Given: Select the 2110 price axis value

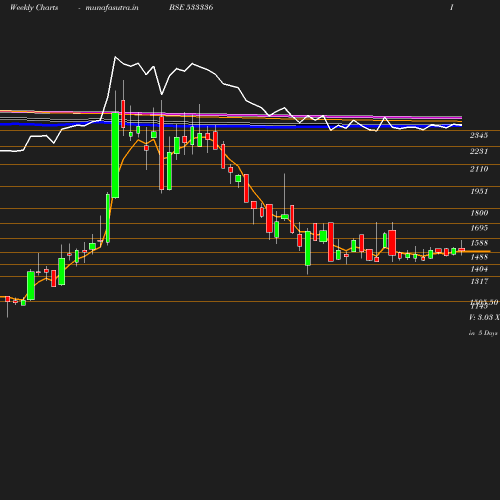Looking at the screenshot, I should click(x=479, y=169).
